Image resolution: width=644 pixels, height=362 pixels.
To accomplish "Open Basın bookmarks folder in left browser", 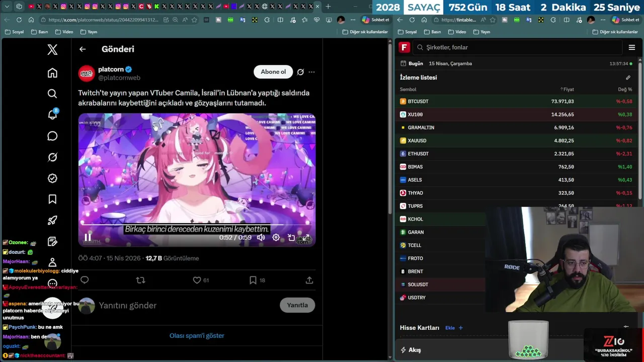I will (39, 32).
